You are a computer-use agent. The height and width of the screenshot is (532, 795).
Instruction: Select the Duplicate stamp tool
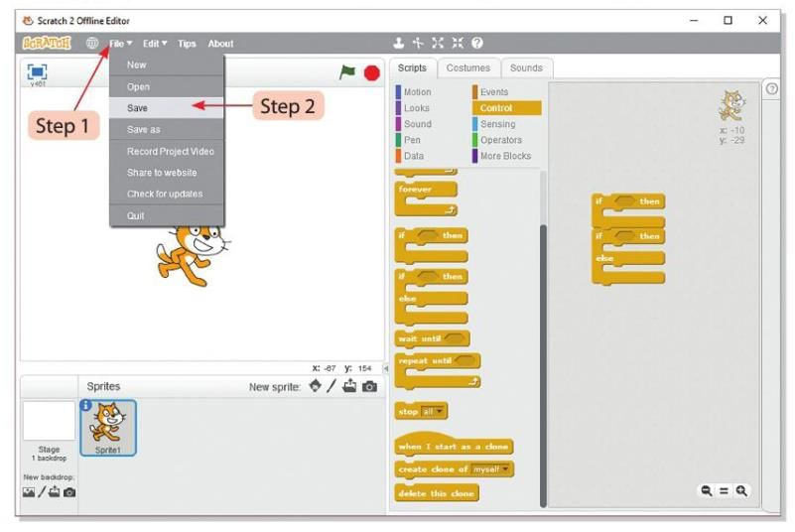click(x=399, y=43)
